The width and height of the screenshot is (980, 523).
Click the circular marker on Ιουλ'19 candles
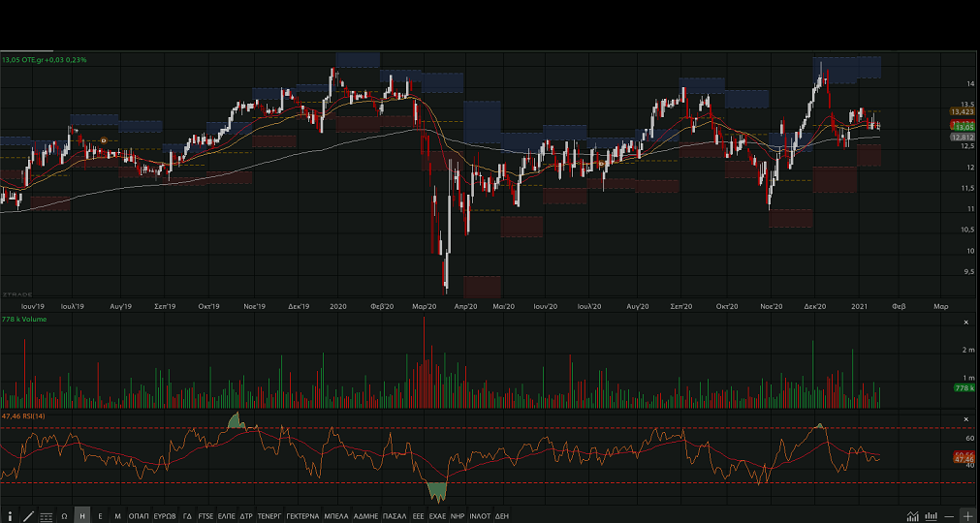pyautogui.click(x=104, y=141)
